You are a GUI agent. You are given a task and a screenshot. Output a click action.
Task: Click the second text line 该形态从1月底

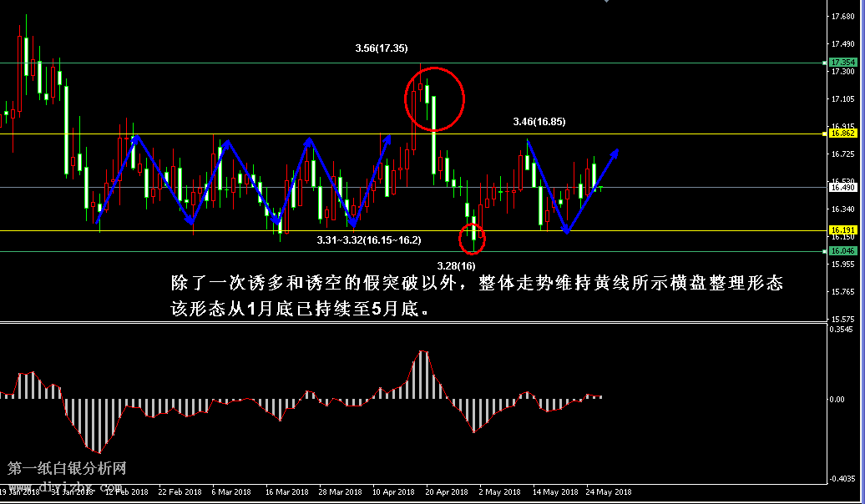pos(301,309)
